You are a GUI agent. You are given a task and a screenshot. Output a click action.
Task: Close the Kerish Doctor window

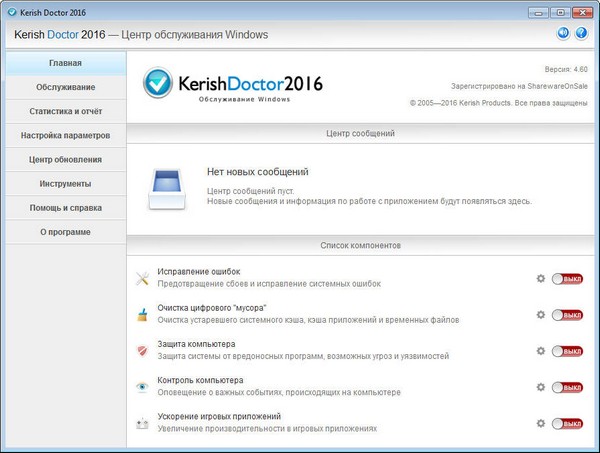click(582, 13)
